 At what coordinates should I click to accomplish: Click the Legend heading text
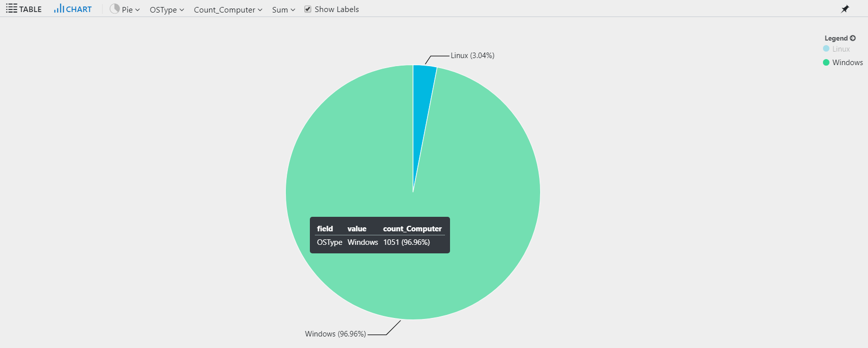(836, 38)
